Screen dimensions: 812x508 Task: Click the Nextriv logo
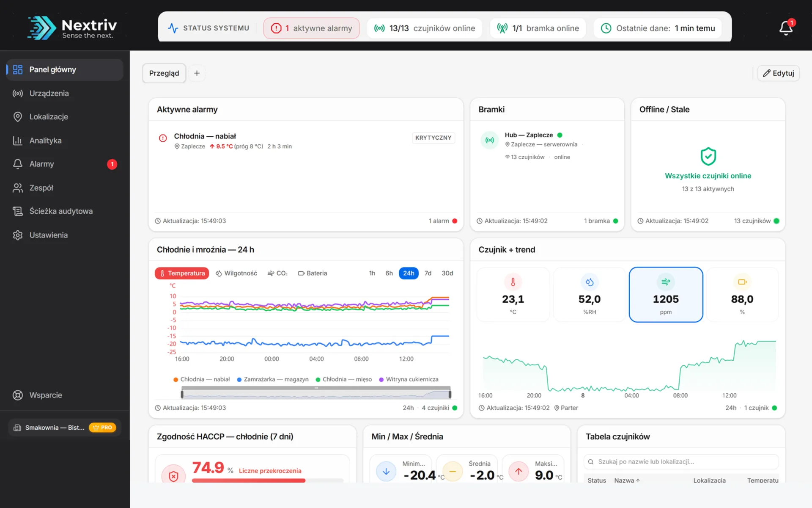coord(72,28)
